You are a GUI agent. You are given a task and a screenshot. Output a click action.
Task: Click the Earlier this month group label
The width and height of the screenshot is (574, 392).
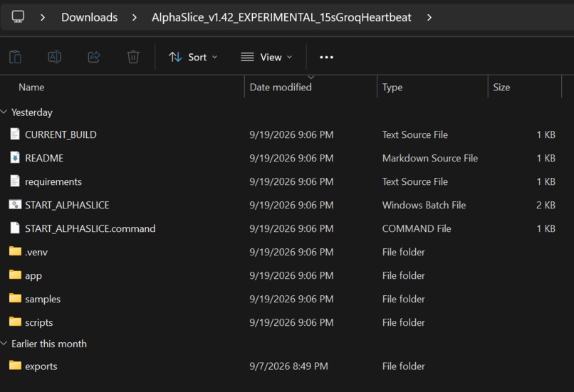click(x=49, y=344)
